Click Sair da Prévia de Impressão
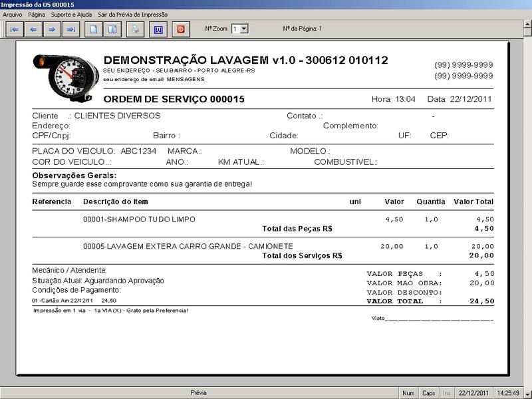Viewport: 532px width, 399px height. [x=132, y=15]
